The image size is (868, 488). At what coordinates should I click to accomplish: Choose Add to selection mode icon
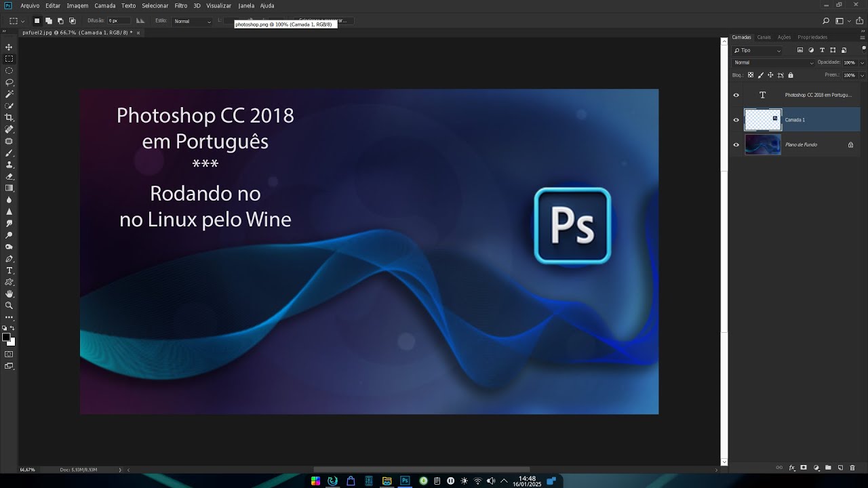pos(49,21)
